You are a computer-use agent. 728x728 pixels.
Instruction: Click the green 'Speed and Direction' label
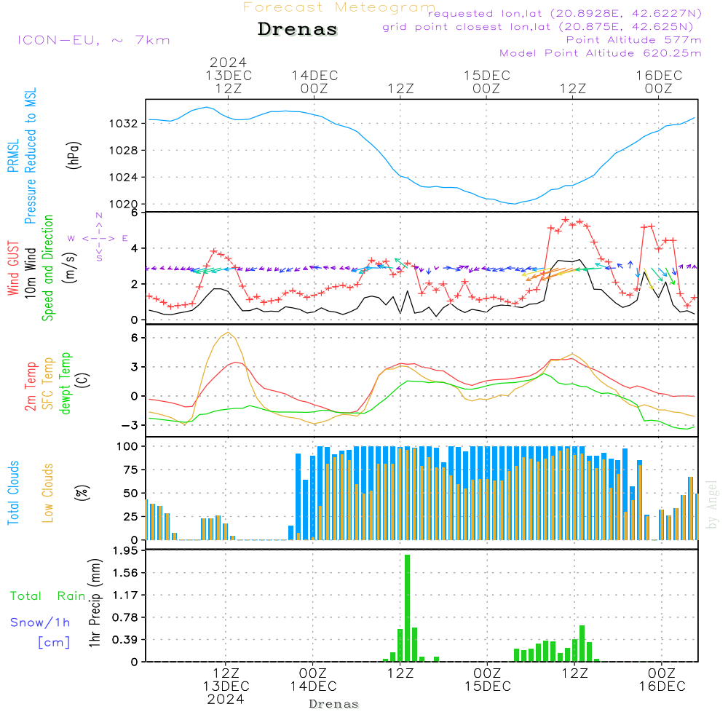click(x=47, y=268)
